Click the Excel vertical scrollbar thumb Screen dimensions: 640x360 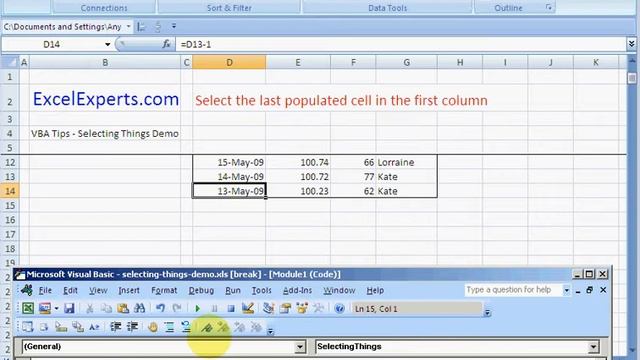coord(632,78)
